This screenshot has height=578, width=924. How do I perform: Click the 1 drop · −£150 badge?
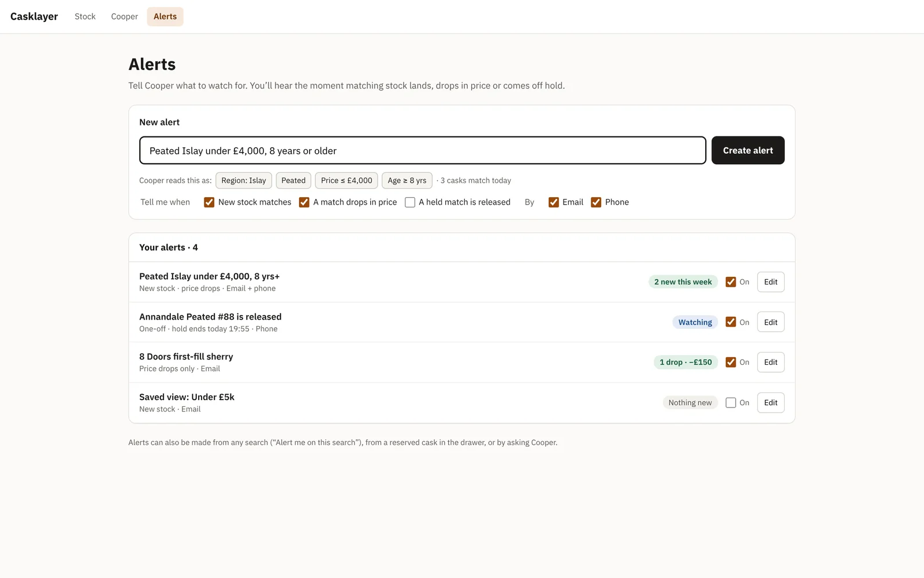click(685, 362)
